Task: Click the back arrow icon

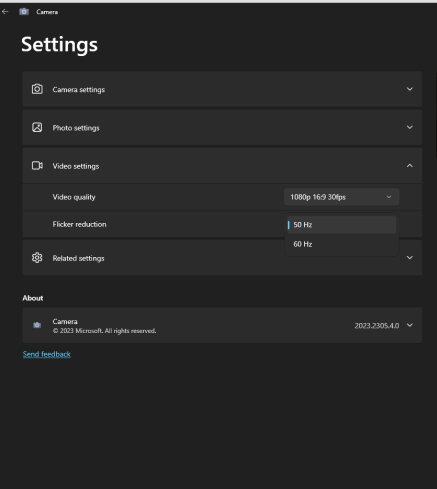Action: pos(5,12)
